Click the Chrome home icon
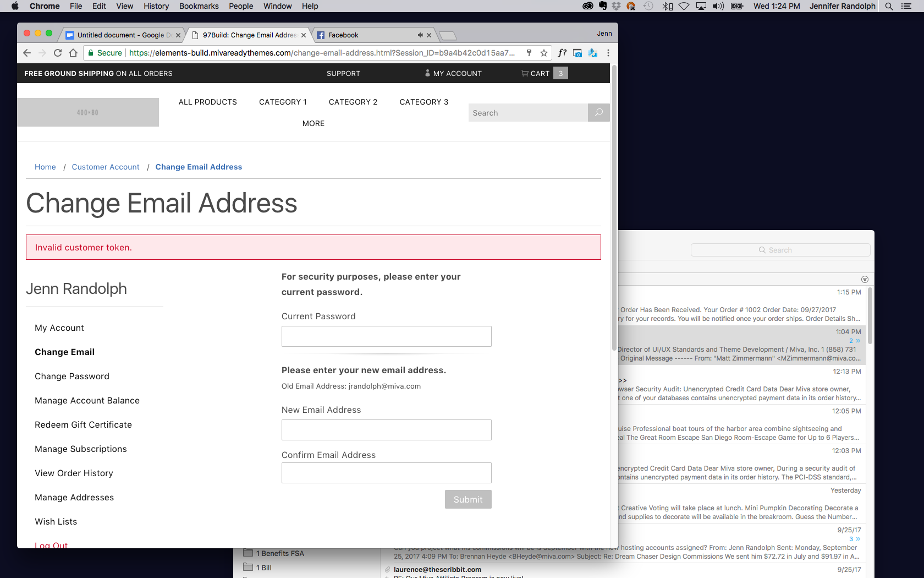The height and width of the screenshot is (578, 924). [x=73, y=53]
